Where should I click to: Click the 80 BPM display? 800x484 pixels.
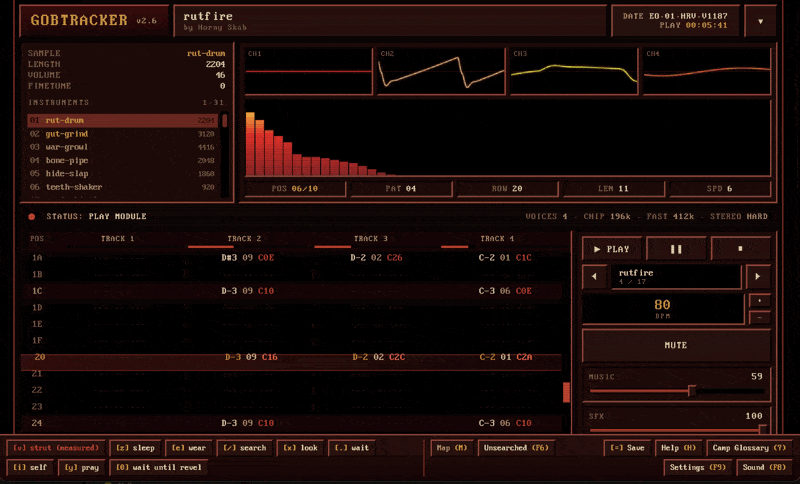tap(663, 309)
